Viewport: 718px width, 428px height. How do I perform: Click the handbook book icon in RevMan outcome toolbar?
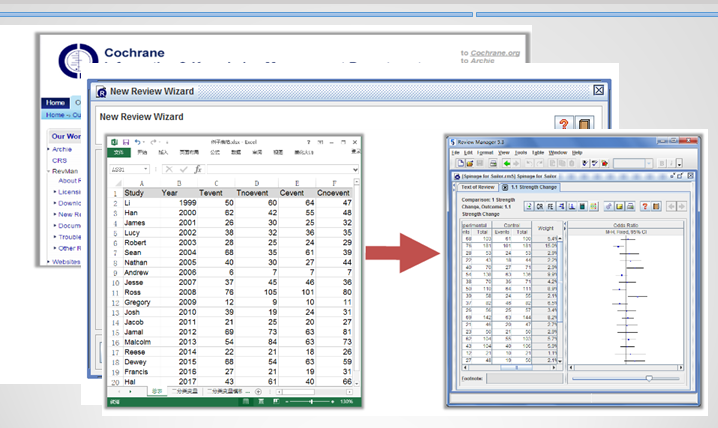pyautogui.click(x=656, y=206)
